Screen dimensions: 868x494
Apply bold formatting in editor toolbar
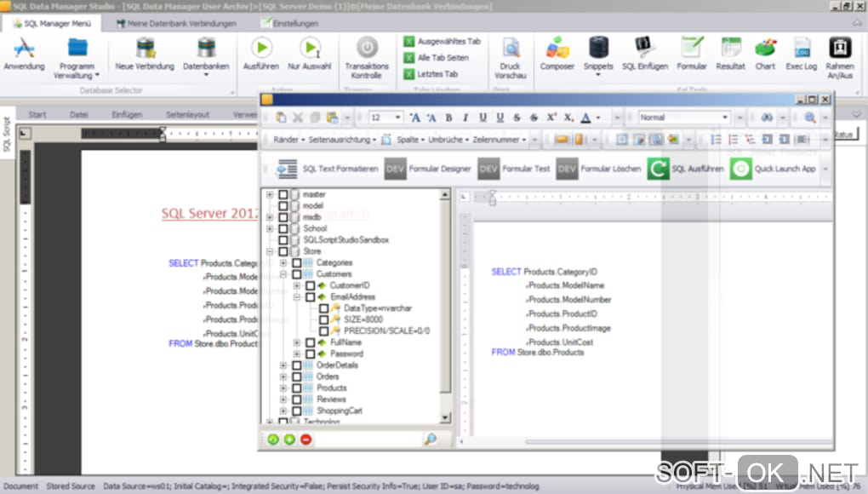pyautogui.click(x=449, y=118)
